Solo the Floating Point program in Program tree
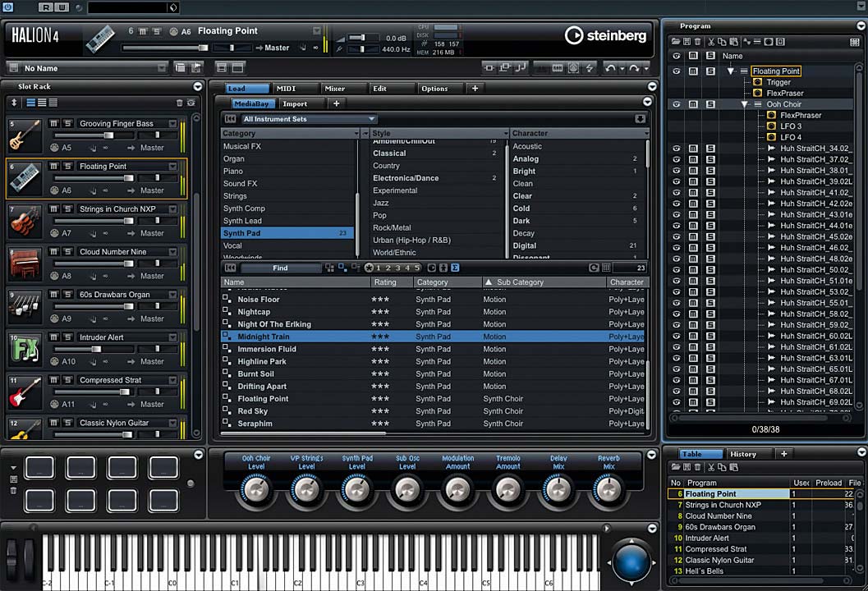This screenshot has width=868, height=591. tap(710, 71)
